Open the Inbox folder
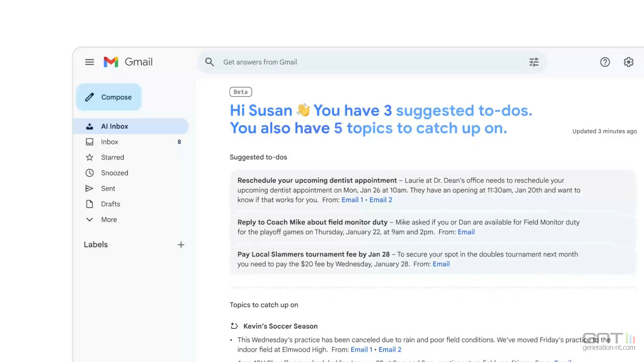Viewport: 644px width, 362px height. [110, 142]
